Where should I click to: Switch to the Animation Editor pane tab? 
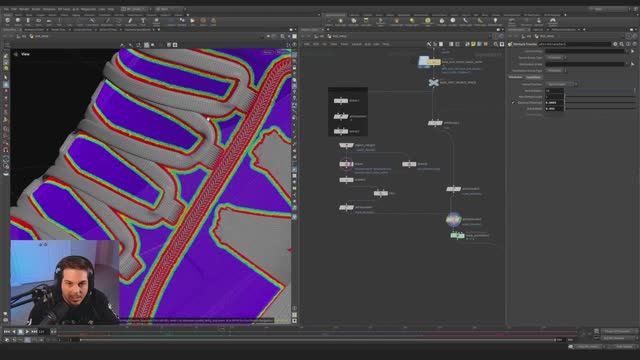click(34, 30)
